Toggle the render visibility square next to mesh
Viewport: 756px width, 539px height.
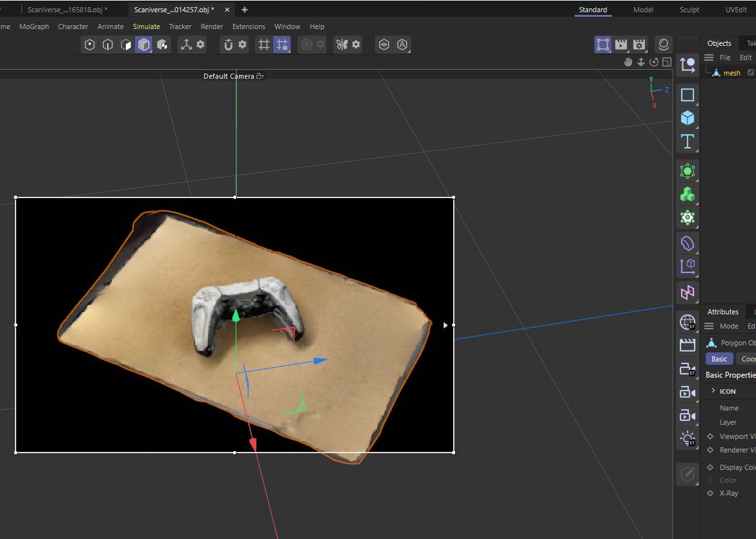pyautogui.click(x=750, y=72)
